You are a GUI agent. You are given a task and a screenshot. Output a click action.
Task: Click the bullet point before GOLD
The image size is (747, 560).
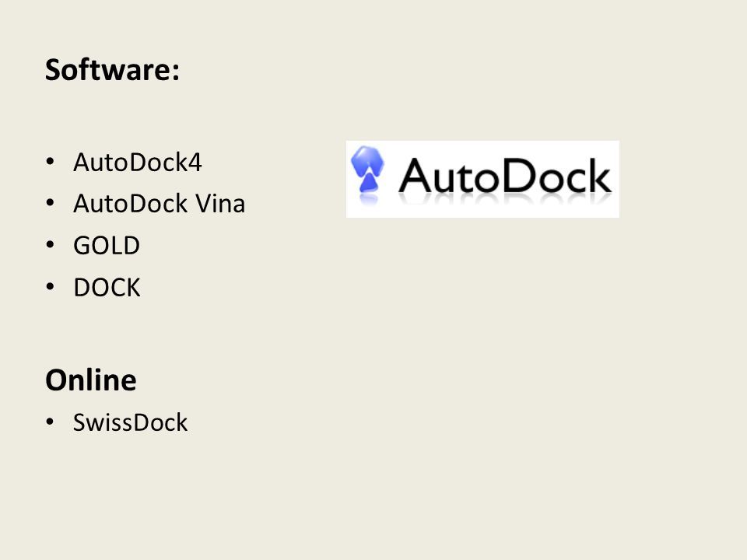coord(51,245)
